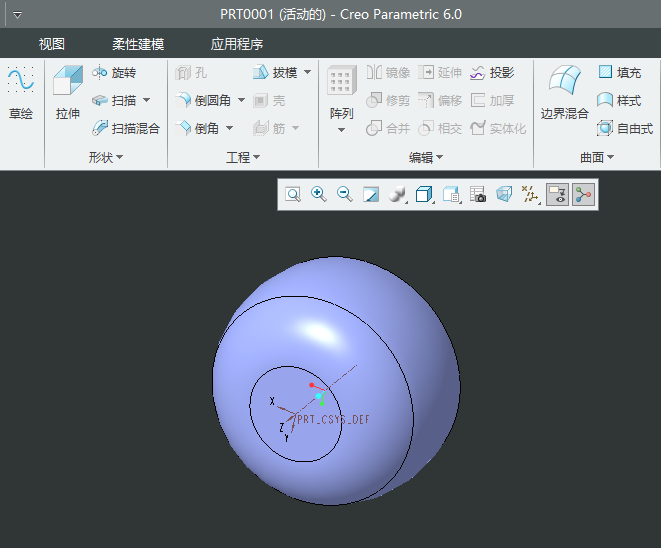This screenshot has width=661, height=548.
Task: Expand the Round (倒圆角) dropdown arrow
Action: 241,100
